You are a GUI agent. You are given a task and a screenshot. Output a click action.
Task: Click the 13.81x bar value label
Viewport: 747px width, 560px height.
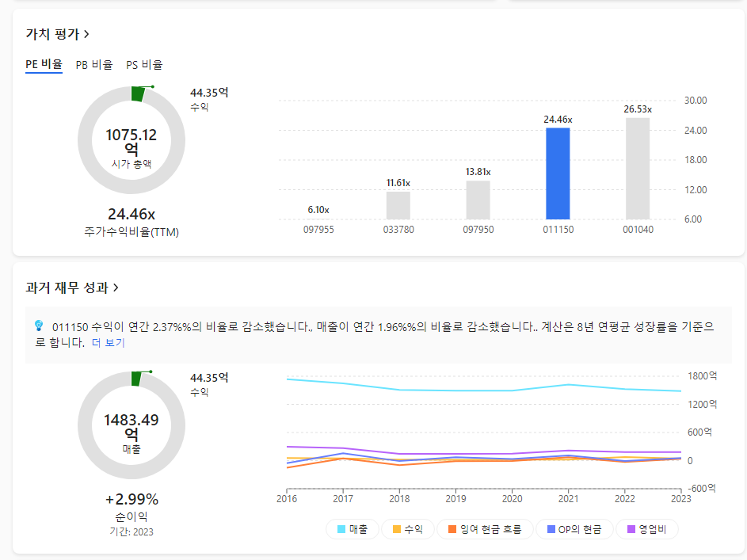tap(478, 171)
